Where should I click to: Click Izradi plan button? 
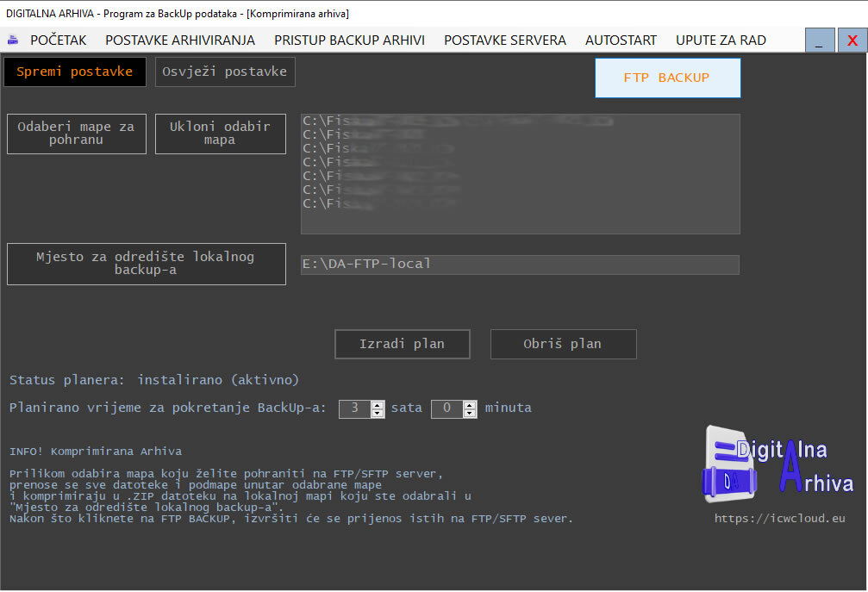[402, 344]
